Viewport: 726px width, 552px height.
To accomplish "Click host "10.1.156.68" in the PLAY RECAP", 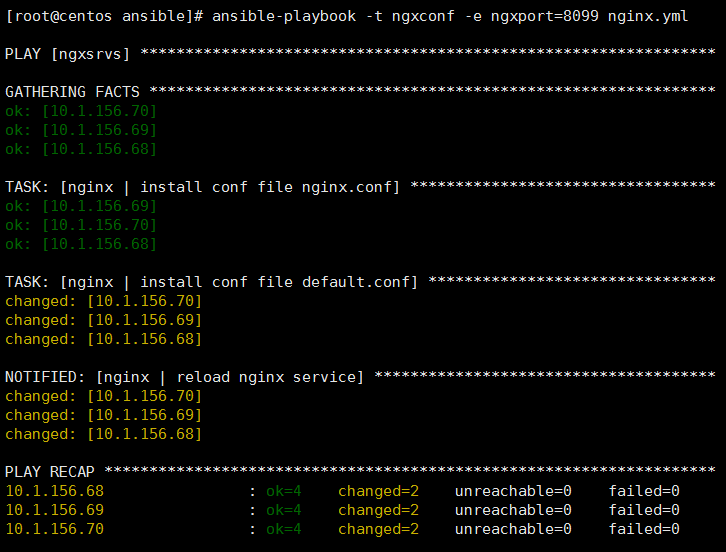I will coord(55,491).
